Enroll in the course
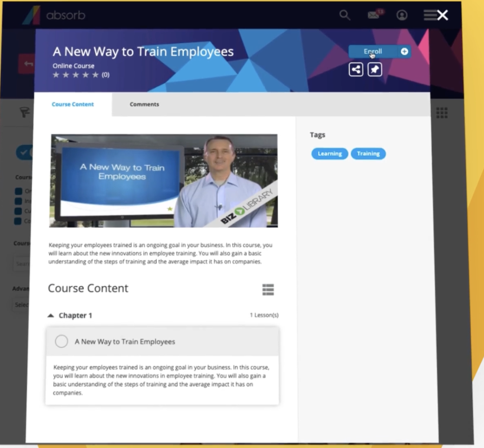The height and width of the screenshot is (448, 484). (x=379, y=51)
